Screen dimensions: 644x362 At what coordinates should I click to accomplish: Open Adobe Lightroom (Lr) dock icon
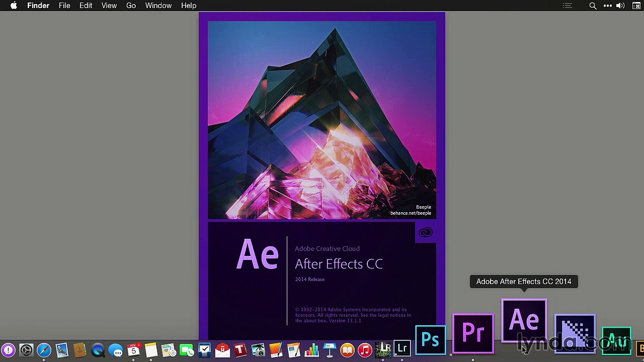(402, 349)
